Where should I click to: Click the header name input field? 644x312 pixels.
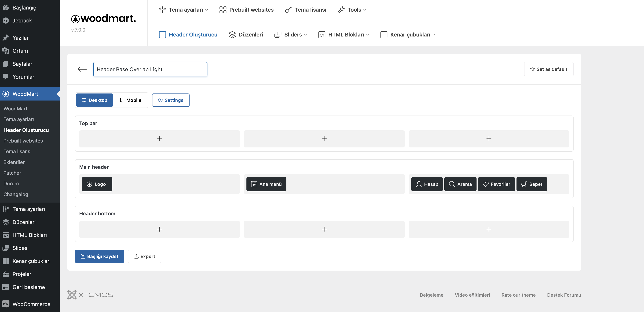coord(150,69)
